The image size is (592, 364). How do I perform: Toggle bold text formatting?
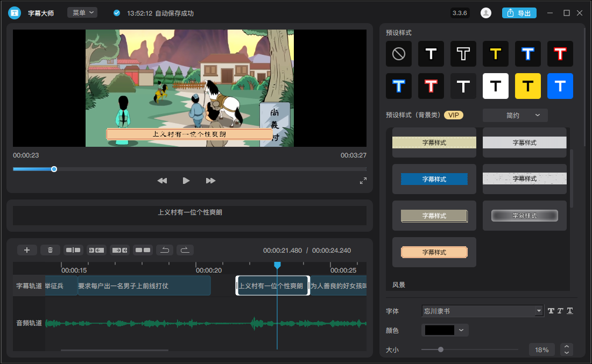tap(551, 311)
